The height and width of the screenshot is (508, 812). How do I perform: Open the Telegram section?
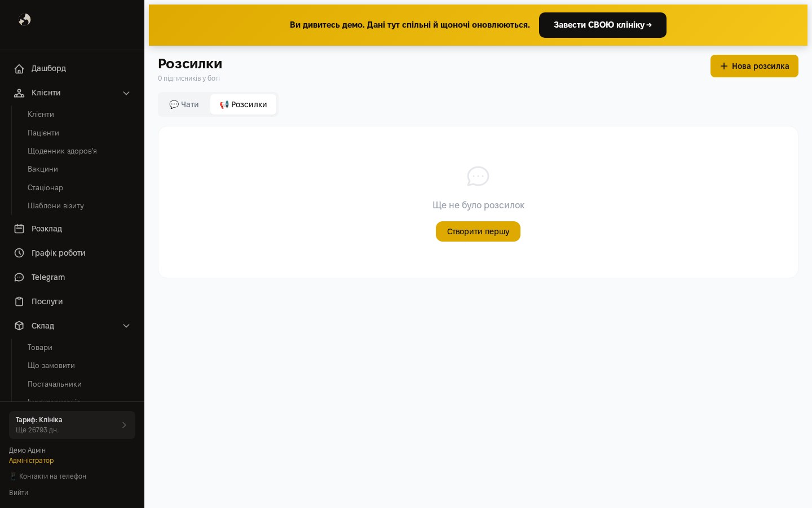pos(72,277)
